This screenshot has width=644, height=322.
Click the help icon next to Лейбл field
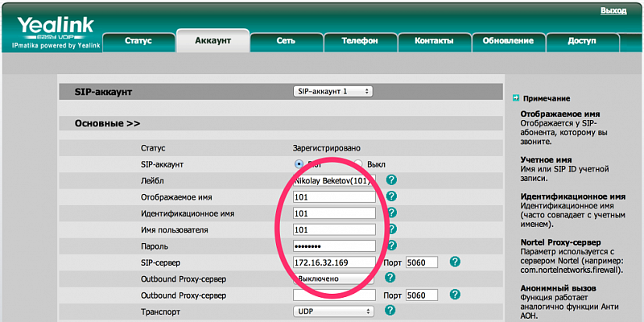click(x=392, y=180)
